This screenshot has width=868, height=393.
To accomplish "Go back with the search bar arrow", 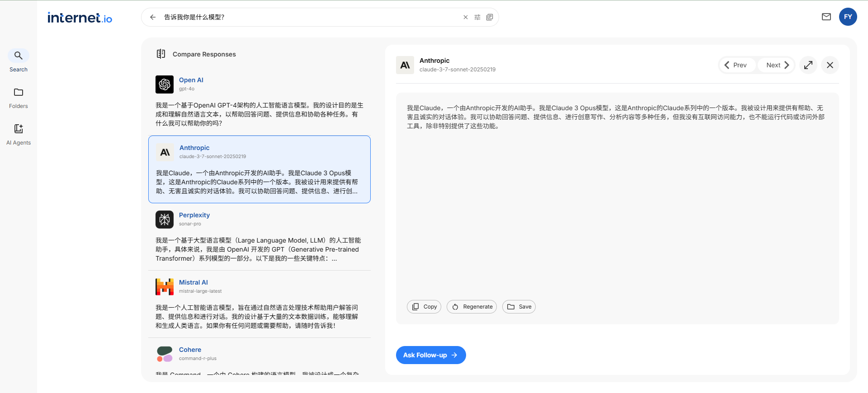I will [x=153, y=17].
